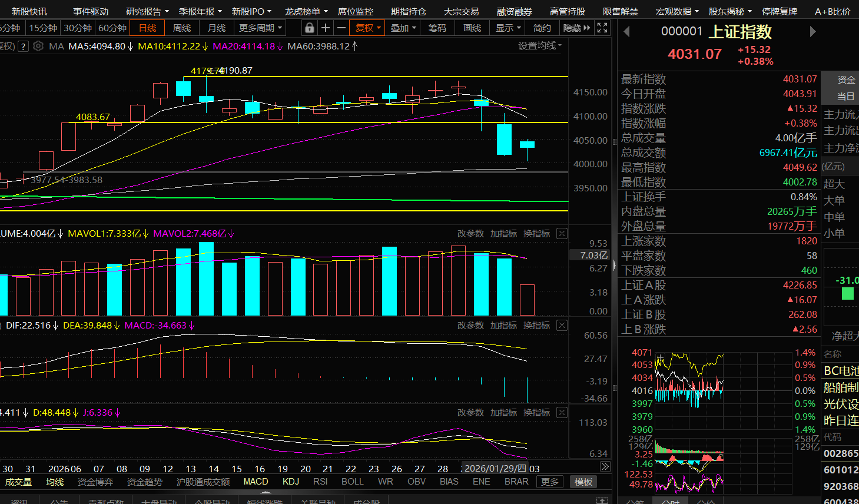Screen dimensions: 859x504
Task: Click the 隐藏 double-arrow button
Action: click(x=576, y=28)
